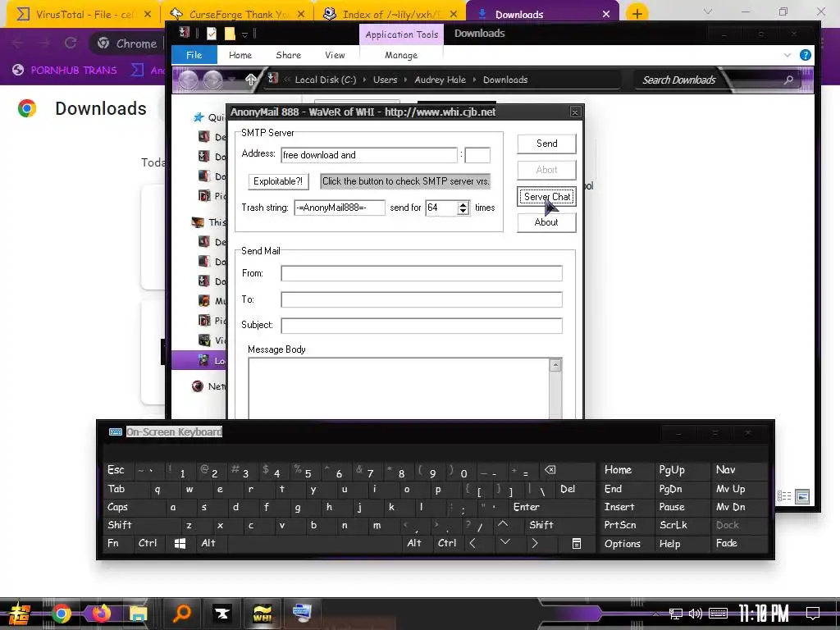Open the Home ribbon tab
This screenshot has height=630, width=840.
pyautogui.click(x=240, y=55)
